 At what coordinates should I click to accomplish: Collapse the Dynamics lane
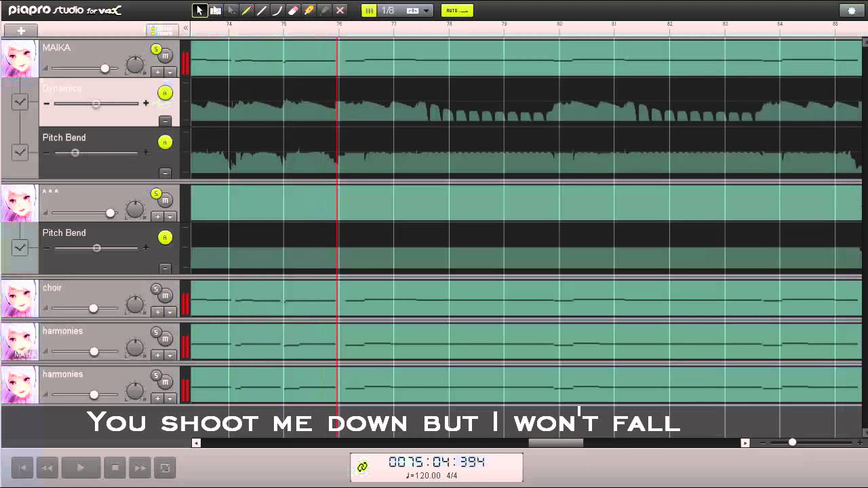[x=165, y=121]
